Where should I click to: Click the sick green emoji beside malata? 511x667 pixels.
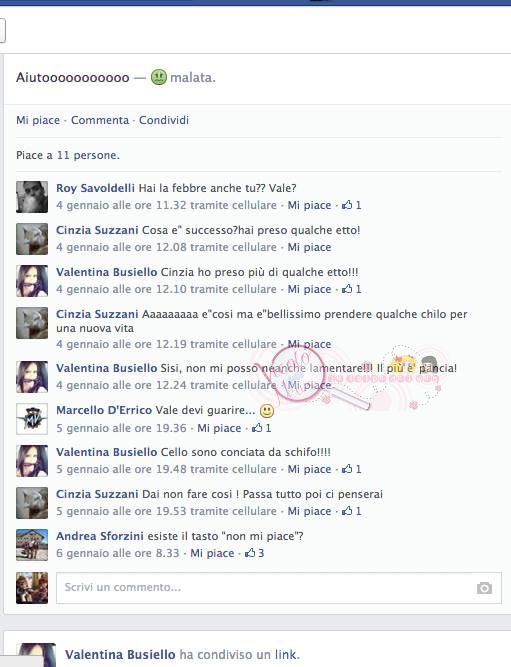tap(159, 77)
